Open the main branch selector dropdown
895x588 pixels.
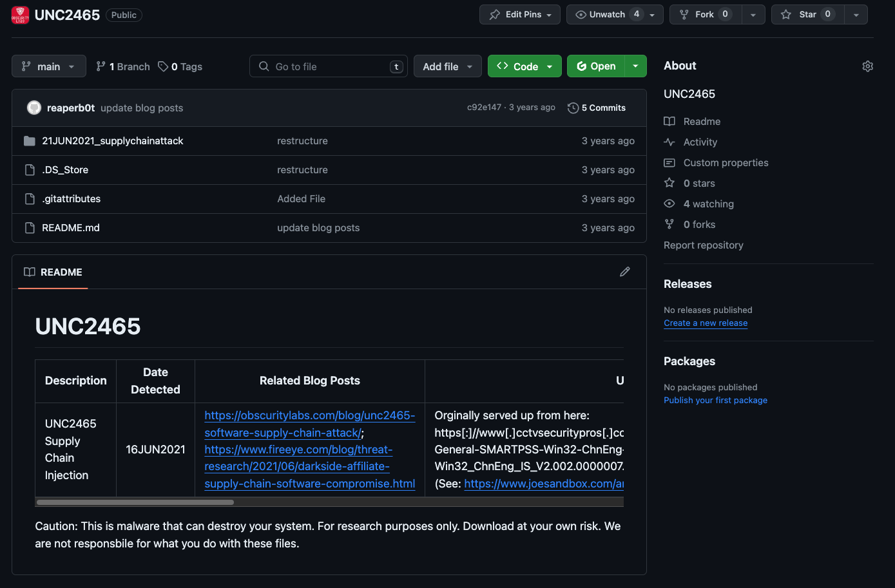[x=48, y=66]
